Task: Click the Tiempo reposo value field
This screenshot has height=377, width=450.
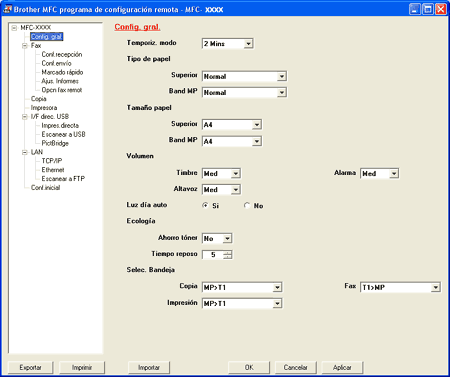Action: [x=213, y=255]
